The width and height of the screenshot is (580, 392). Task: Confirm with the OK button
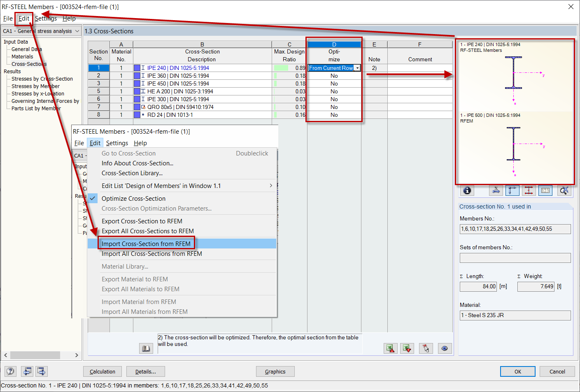coord(518,371)
